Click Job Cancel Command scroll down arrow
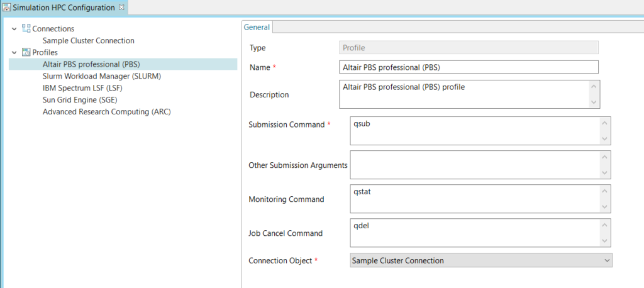The width and height of the screenshot is (644, 288). pyautogui.click(x=604, y=241)
